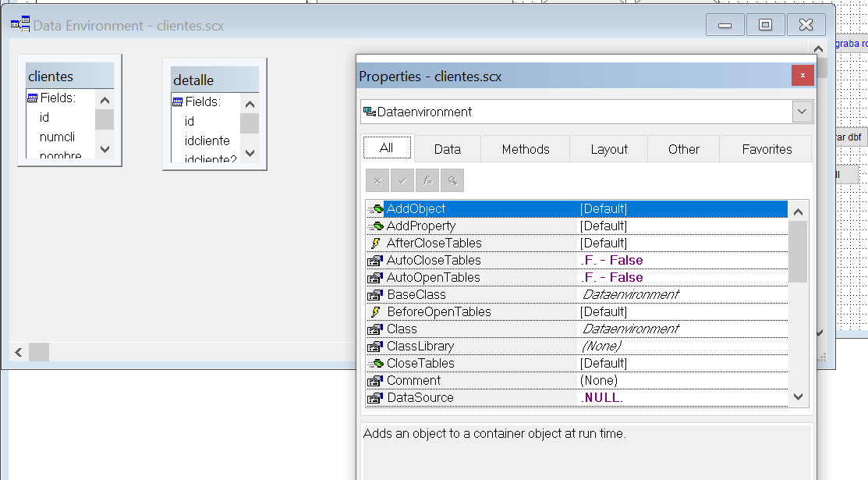
Task: Click the X cancel button in Properties toolbar
Action: point(377,180)
